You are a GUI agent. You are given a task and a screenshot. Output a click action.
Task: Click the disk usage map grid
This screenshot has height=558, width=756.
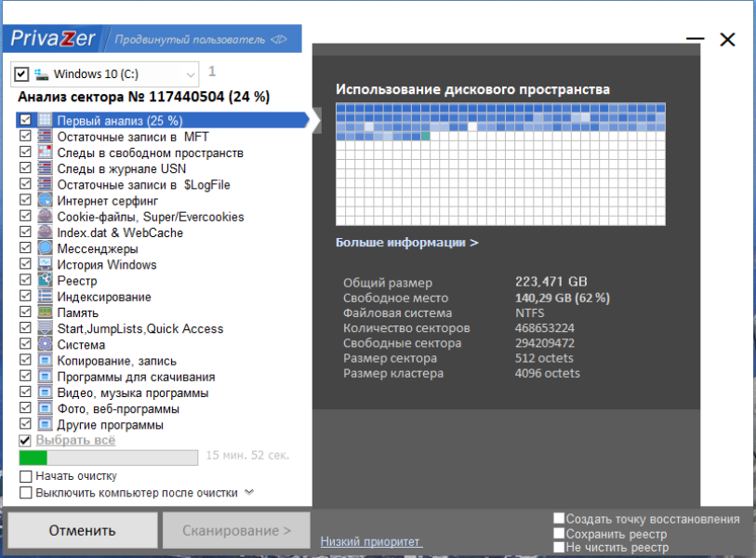[500, 164]
